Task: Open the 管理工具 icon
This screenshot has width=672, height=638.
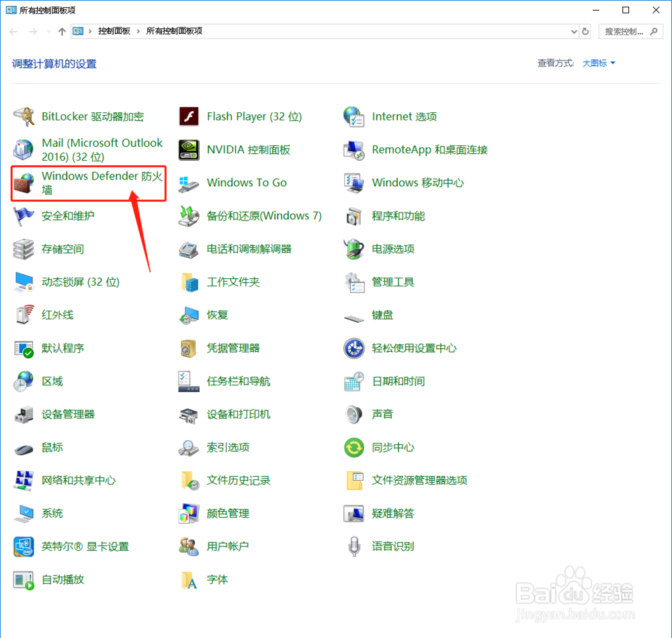Action: 353,282
